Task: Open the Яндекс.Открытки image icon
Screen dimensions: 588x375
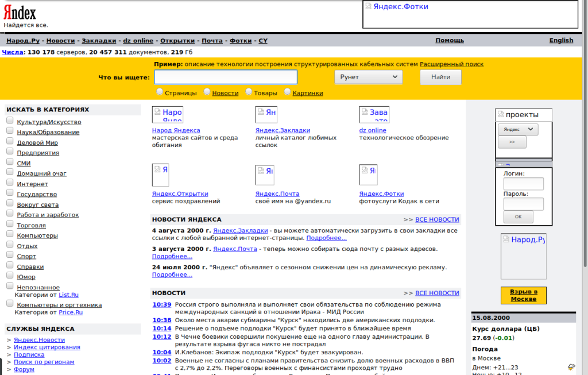Action: (x=161, y=175)
